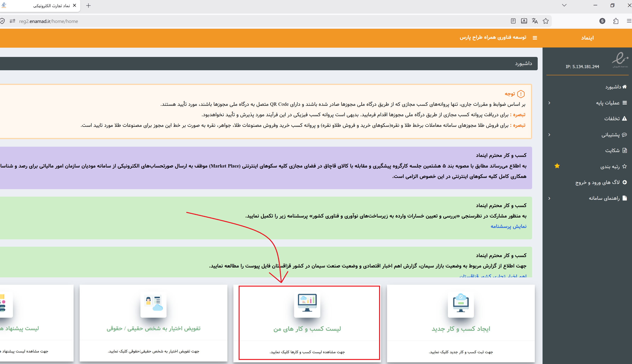This screenshot has width=632, height=364.
Task: Click the tracking protection shield icon
Action: point(2,21)
